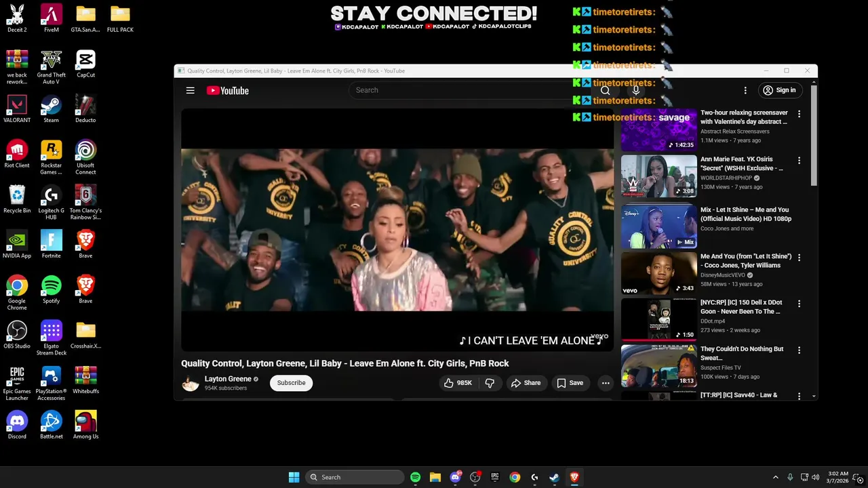
Task: Select the FULL PACK folder icon
Action: (120, 18)
